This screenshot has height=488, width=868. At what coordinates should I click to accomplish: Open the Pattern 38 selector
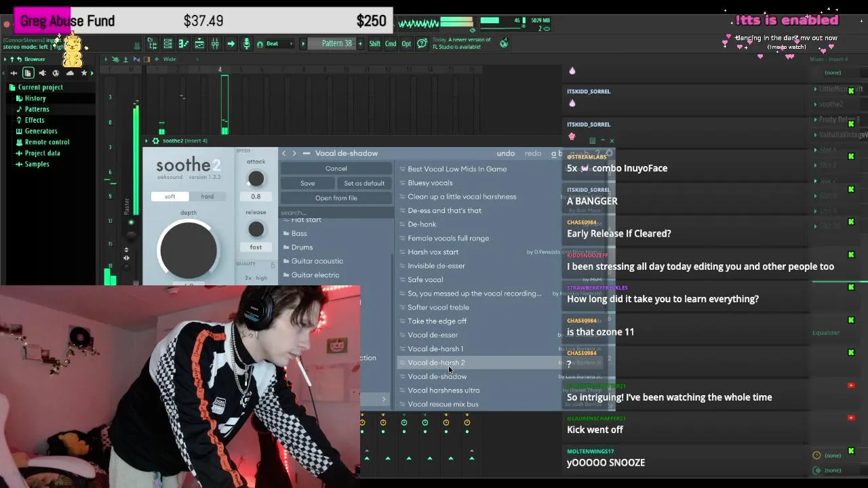tap(332, 43)
